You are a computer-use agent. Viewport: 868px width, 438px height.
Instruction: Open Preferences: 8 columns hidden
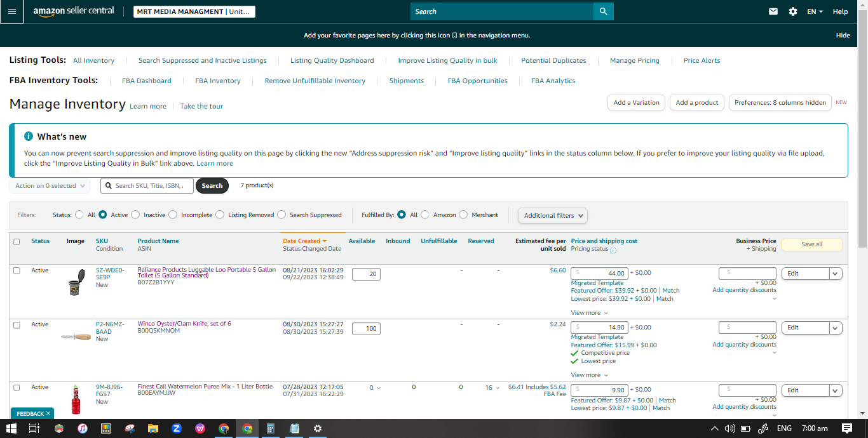pyautogui.click(x=780, y=102)
